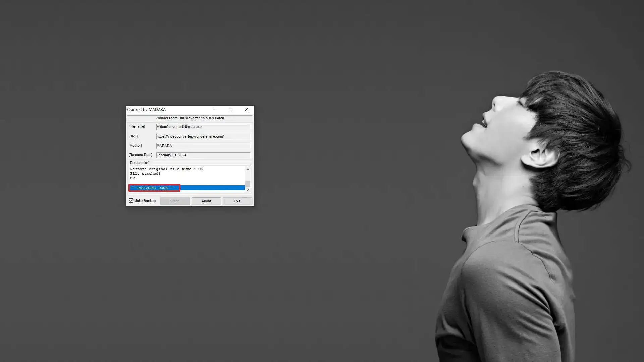Click the 'File patched!' log line
Viewport: 644px width, 362px height.
point(145,174)
